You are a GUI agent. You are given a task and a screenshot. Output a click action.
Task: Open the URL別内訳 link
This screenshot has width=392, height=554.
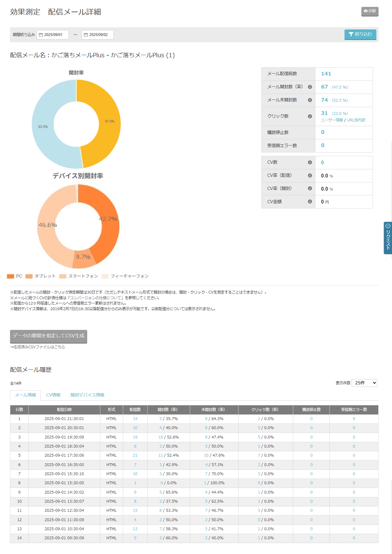tap(356, 120)
